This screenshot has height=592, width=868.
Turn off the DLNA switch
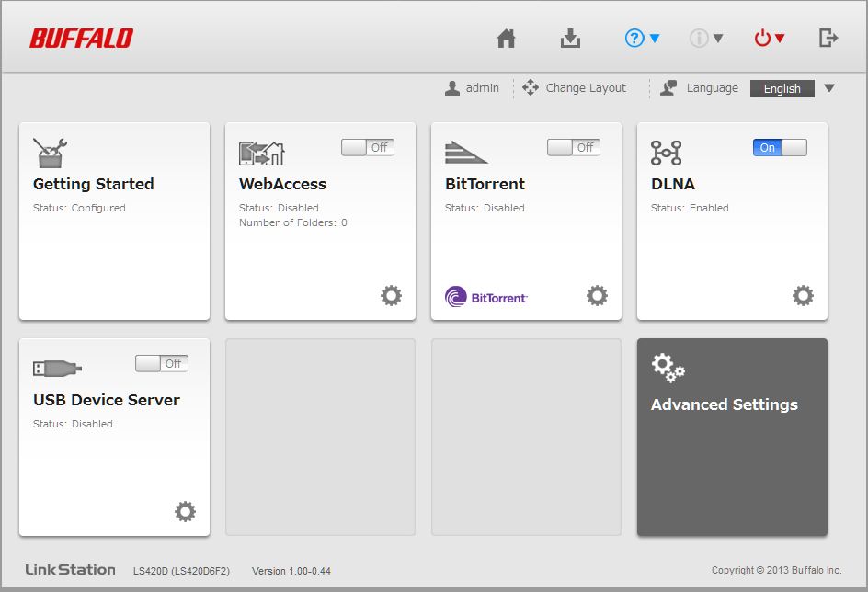click(780, 148)
